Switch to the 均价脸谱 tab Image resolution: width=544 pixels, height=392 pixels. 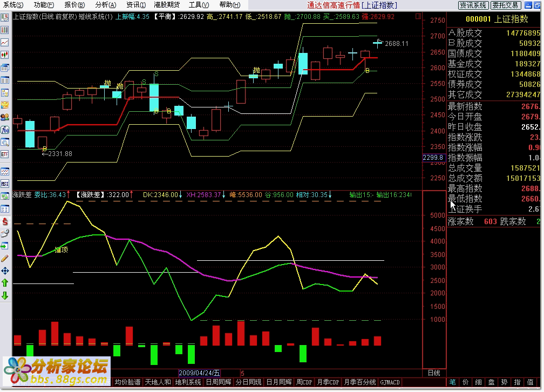click(128, 382)
